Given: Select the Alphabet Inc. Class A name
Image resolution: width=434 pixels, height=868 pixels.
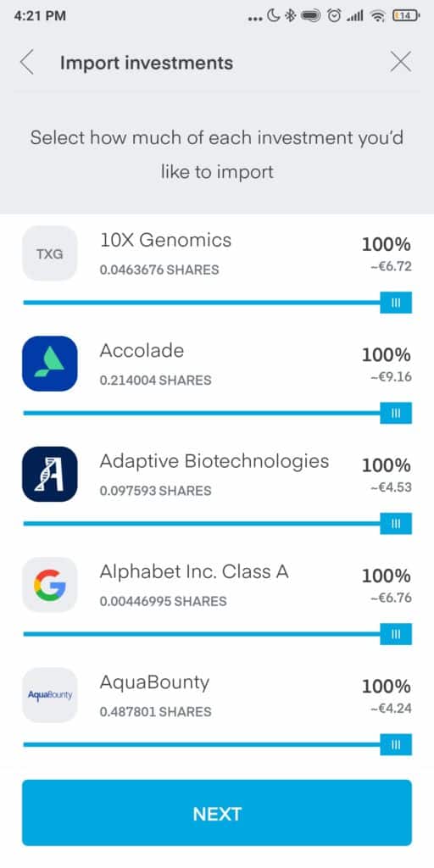Looking at the screenshot, I should pyautogui.click(x=194, y=572).
